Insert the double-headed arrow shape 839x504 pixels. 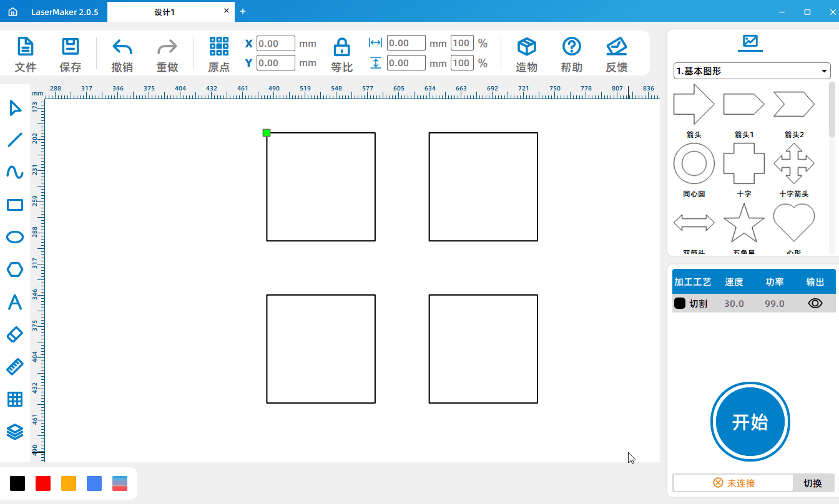pos(694,223)
